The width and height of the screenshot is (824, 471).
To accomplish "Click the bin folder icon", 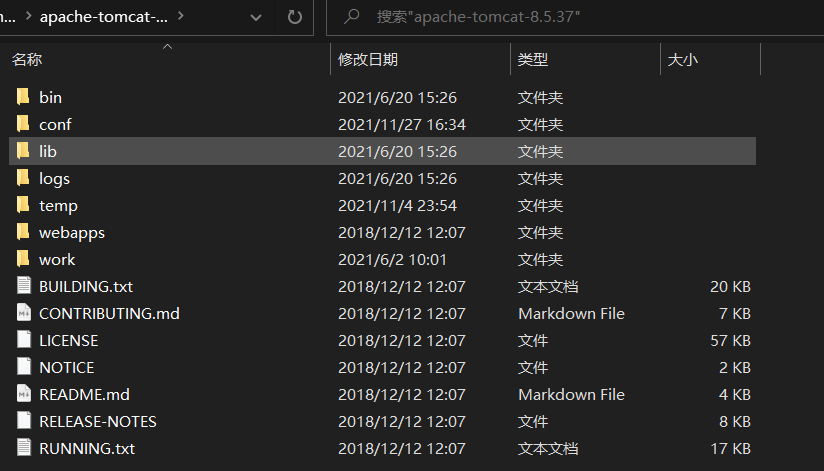I will point(23,97).
